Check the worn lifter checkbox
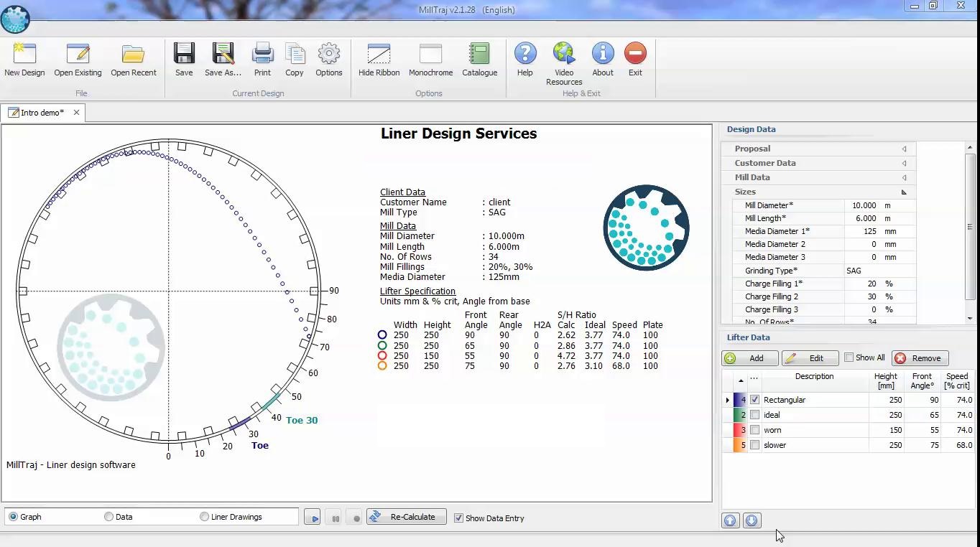Screen dimensions: 980x547 coord(754,430)
